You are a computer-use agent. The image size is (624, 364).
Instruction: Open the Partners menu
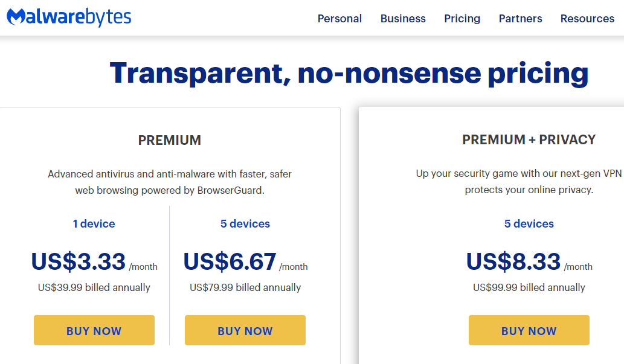click(520, 19)
